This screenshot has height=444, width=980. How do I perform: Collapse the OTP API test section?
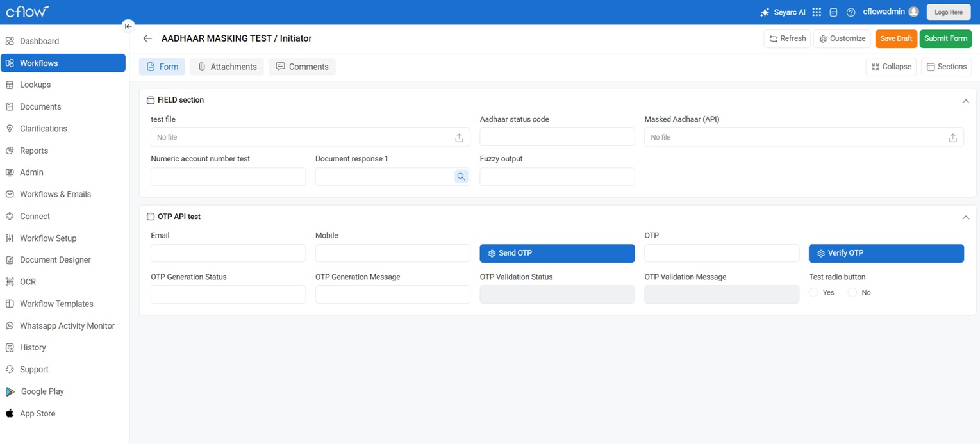click(965, 218)
